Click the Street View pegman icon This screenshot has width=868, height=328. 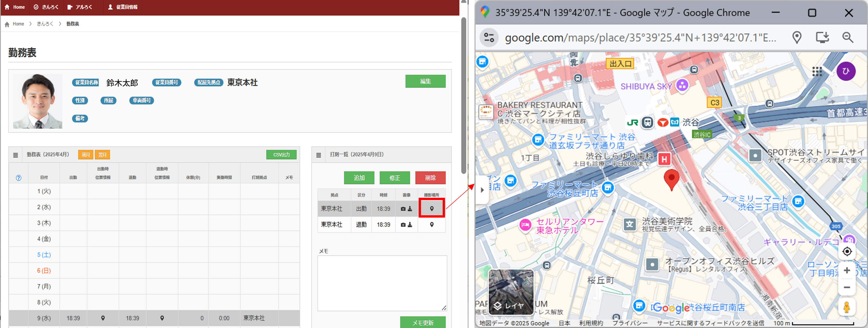[847, 307]
